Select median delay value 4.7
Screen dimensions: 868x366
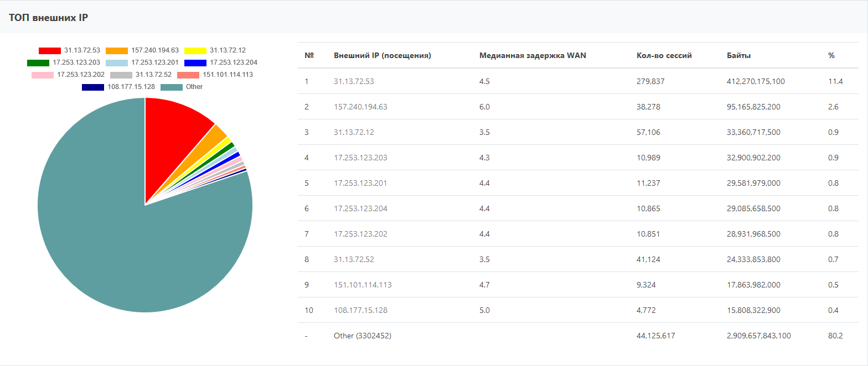[484, 285]
